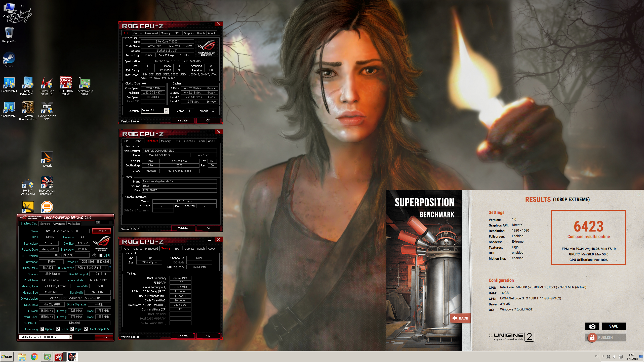Viewport: 644px width, 362px height.
Task: Open Bench tab in bottom CPU-Z window
Action: (x=201, y=249)
